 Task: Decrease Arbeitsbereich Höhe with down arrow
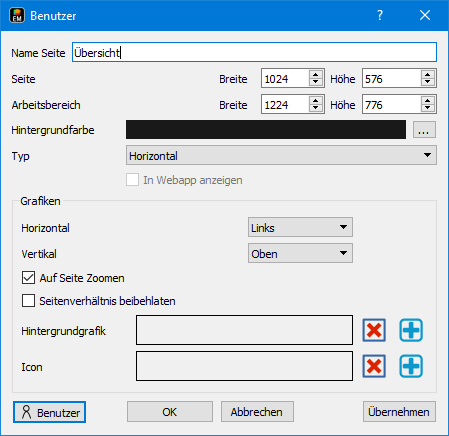click(x=427, y=108)
